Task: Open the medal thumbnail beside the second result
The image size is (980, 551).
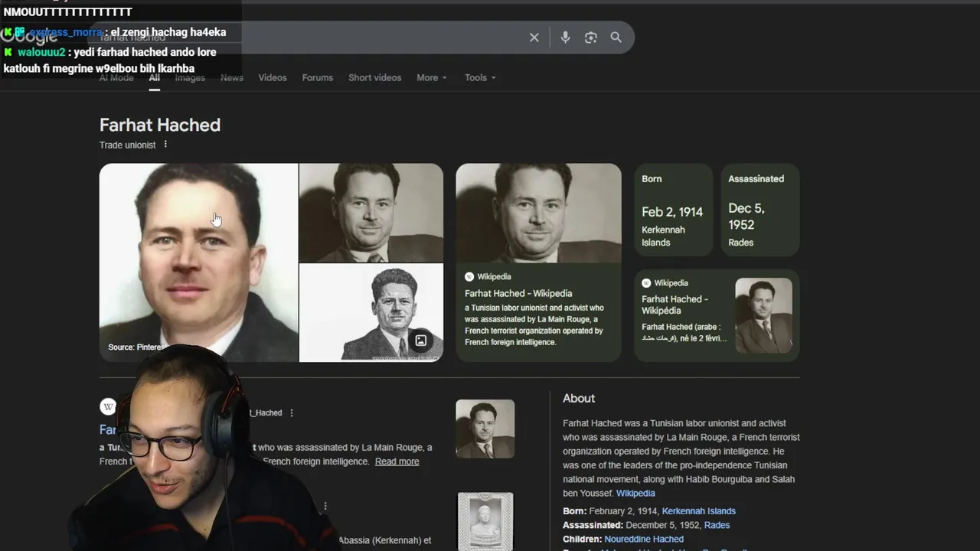Action: click(x=485, y=522)
